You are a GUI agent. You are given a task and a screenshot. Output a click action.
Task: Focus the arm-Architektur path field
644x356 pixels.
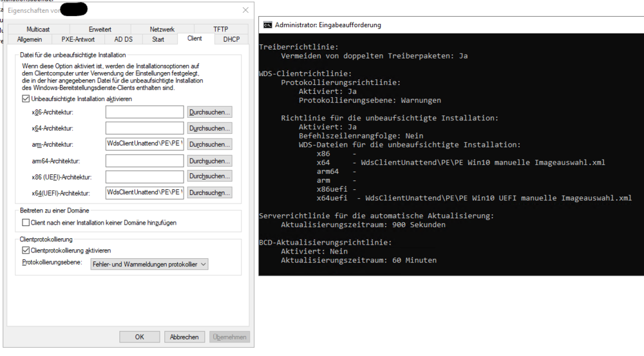145,144
